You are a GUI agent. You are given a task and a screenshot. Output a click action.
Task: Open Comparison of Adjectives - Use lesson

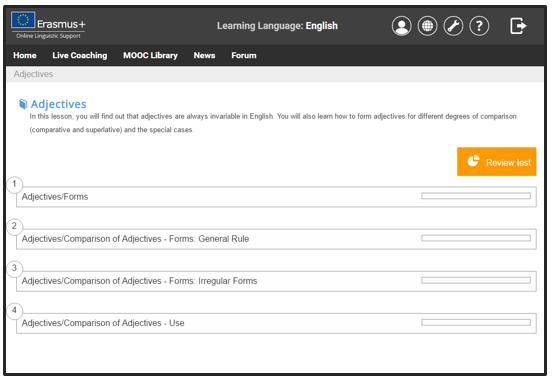click(276, 323)
